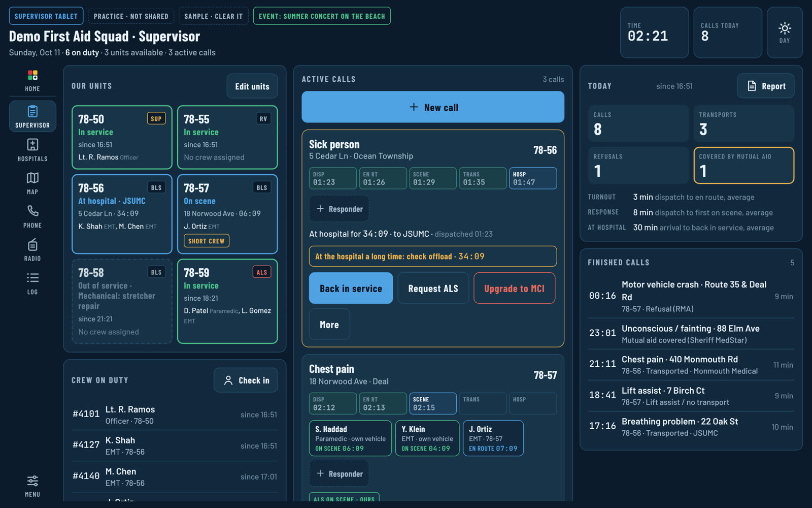
Task: Open the Hospitals sidebar icon
Action: (32, 150)
